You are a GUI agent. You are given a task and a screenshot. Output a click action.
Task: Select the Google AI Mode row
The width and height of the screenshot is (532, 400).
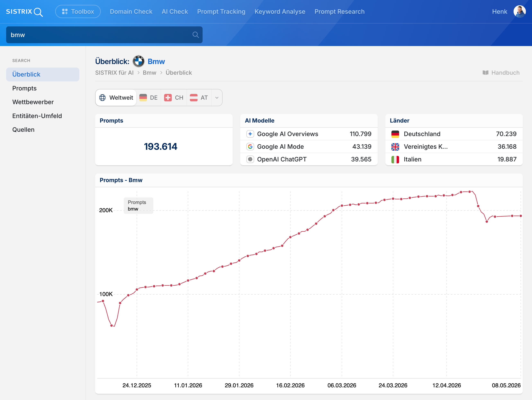[x=309, y=146]
